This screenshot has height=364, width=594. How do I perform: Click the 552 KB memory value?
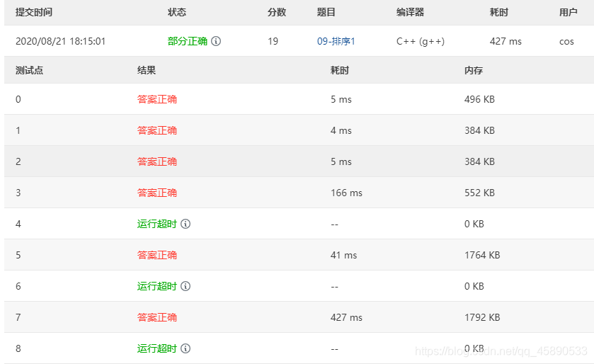[479, 193]
